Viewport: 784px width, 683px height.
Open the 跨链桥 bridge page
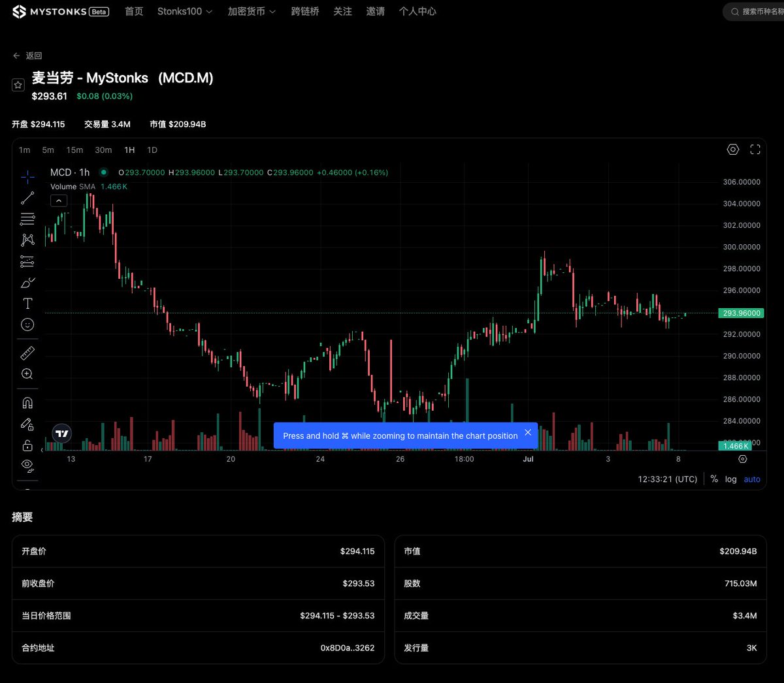tap(305, 12)
